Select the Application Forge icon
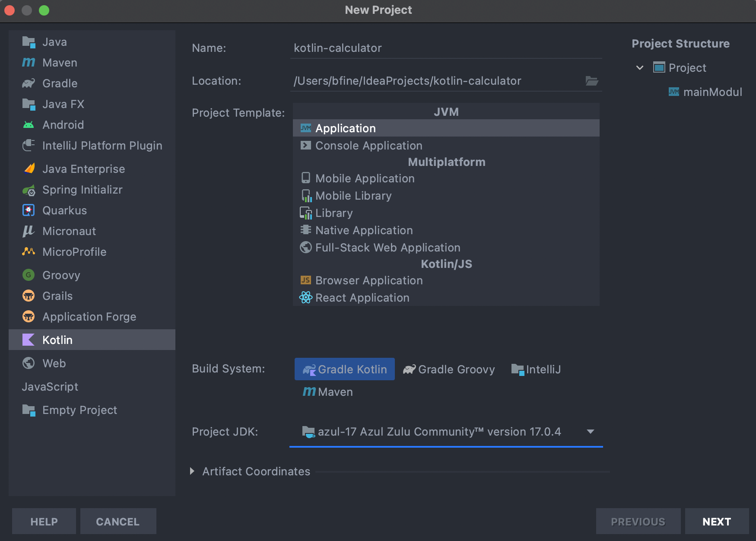The image size is (756, 541). pyautogui.click(x=29, y=317)
